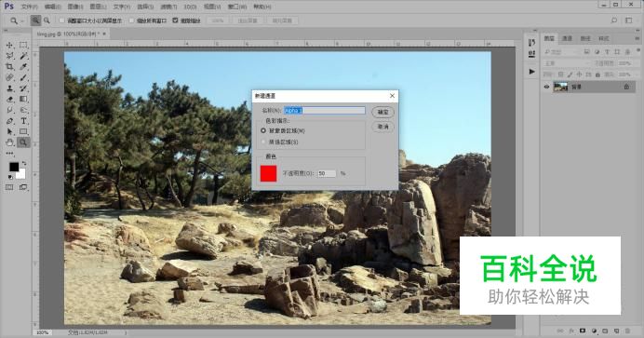The width and height of the screenshot is (644, 338).
Task: Click the 确定 button in New Channel dialog
Action: click(382, 112)
